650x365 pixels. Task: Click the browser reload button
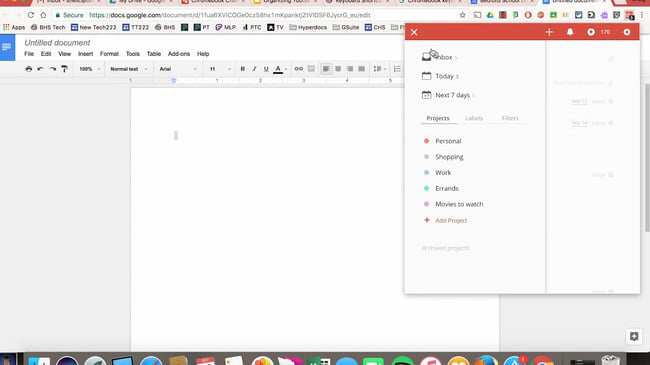[x=30, y=15]
